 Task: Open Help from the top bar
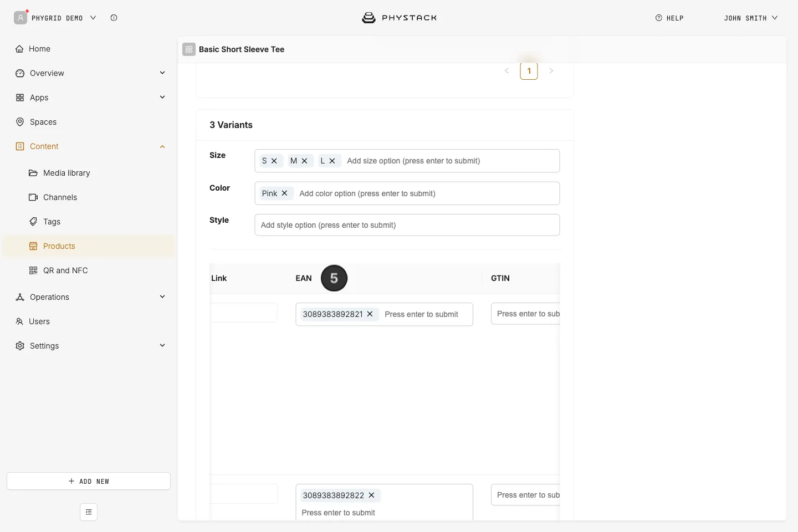669,18
